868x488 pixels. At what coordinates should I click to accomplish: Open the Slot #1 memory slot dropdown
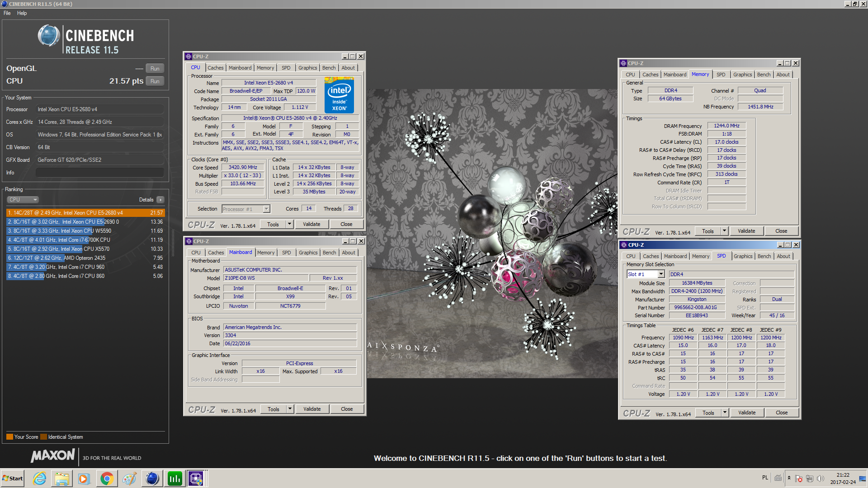tap(646, 274)
